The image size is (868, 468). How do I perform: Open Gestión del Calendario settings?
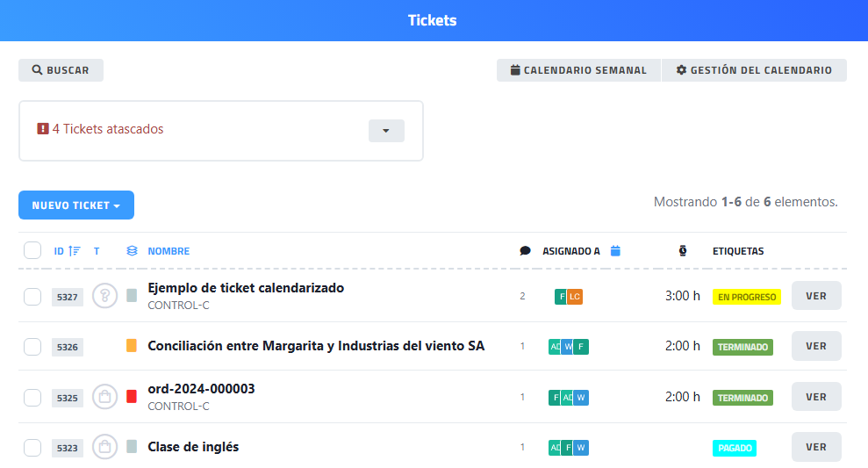coord(754,70)
